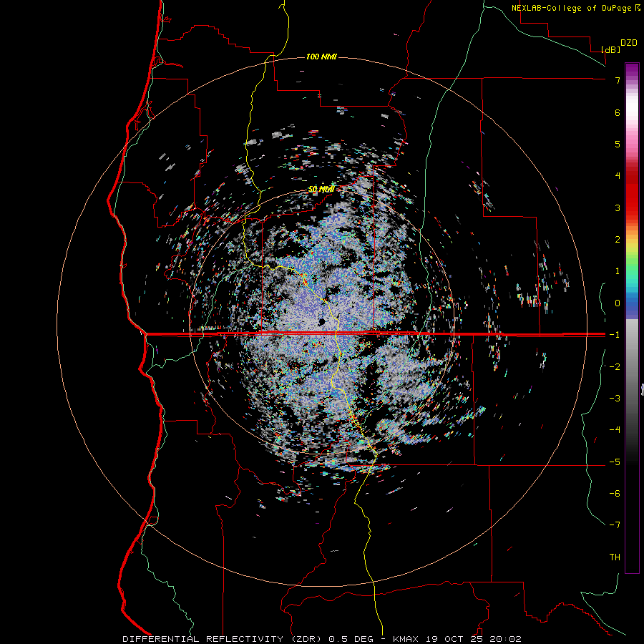
Task: Click the -4 value on the scale
Action: tap(615, 429)
